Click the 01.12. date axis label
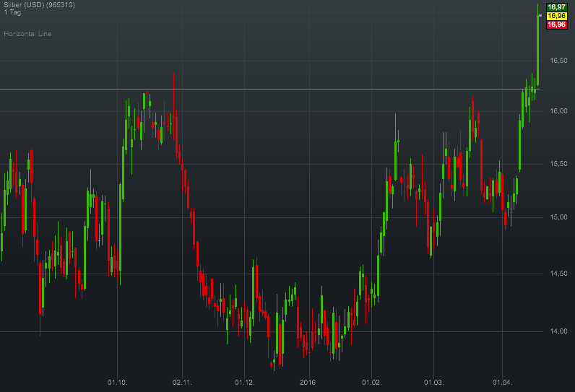Image resolution: width=575 pixels, height=392 pixels. [x=245, y=383]
